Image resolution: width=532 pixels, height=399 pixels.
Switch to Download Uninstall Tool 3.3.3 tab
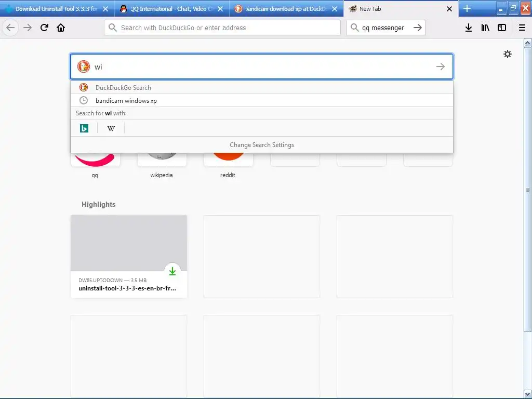56,9
